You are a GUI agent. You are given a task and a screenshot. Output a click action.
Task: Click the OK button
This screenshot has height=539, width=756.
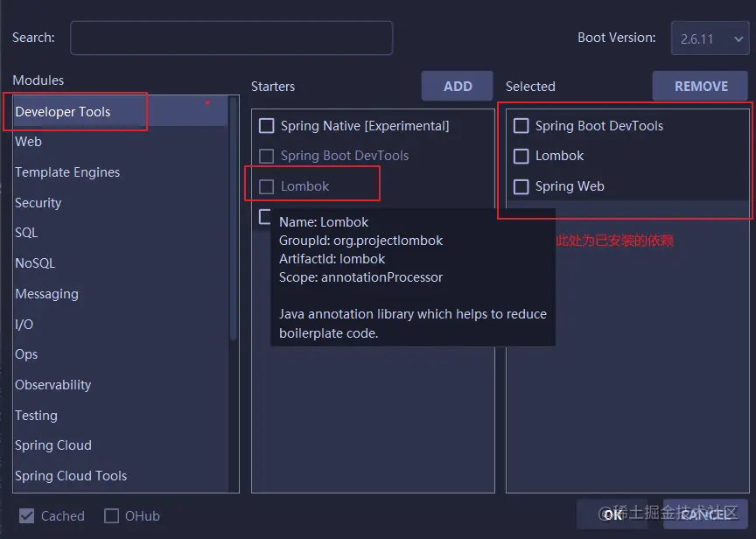pyautogui.click(x=612, y=514)
